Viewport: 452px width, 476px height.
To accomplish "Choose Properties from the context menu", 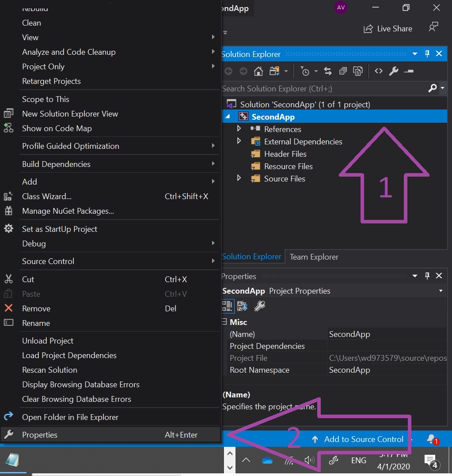I will pos(110,434).
